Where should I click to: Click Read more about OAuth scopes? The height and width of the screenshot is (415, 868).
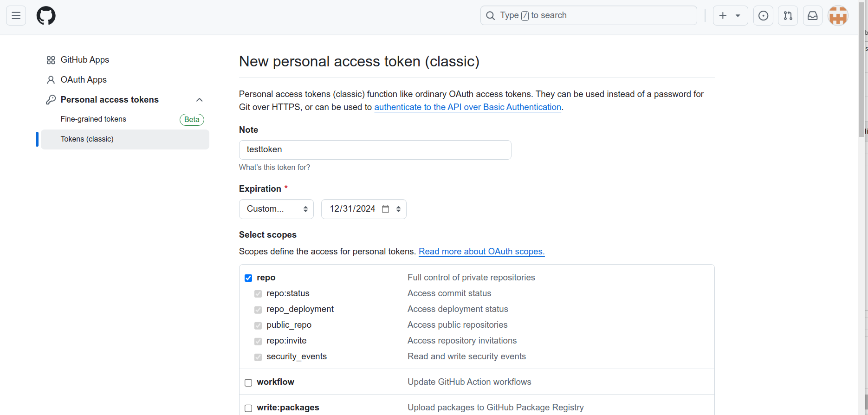coord(481,252)
